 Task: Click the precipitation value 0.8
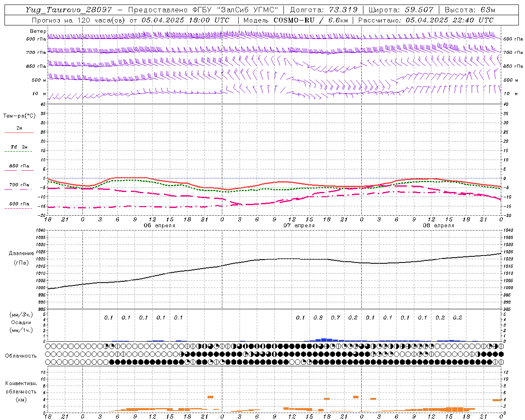318,317
